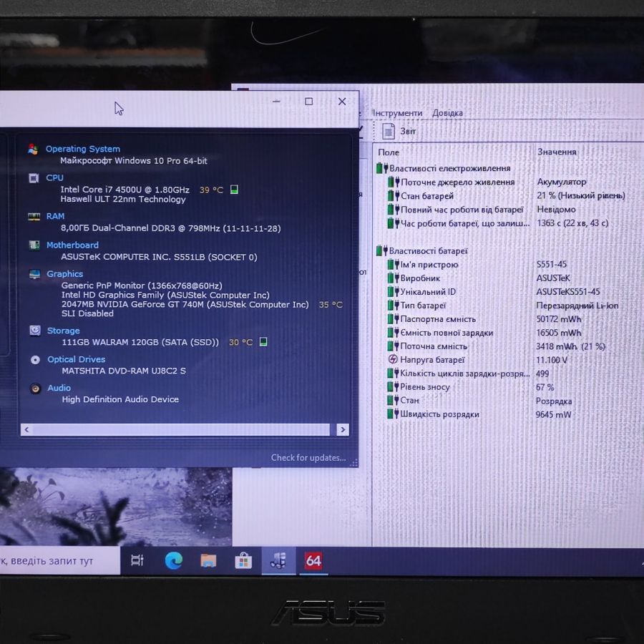Click Check for updates in Speccy
644x644 pixels.
308,457
